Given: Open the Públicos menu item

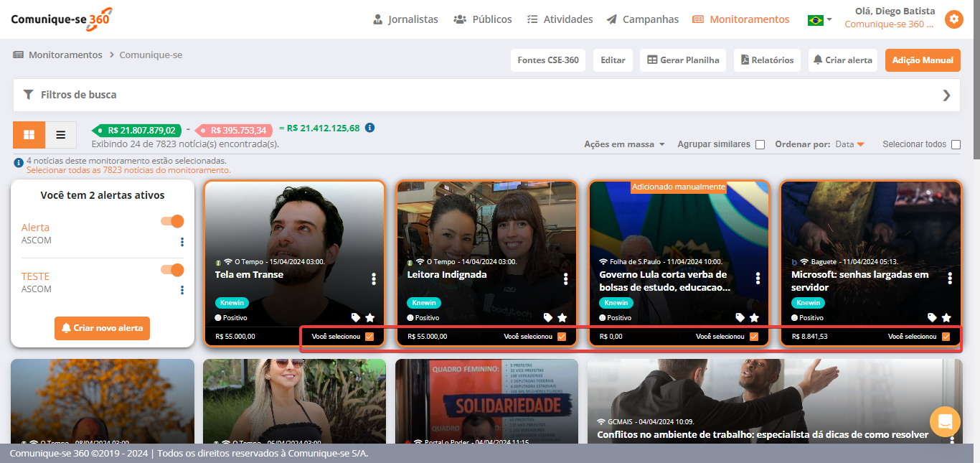Looking at the screenshot, I should tap(483, 19).
